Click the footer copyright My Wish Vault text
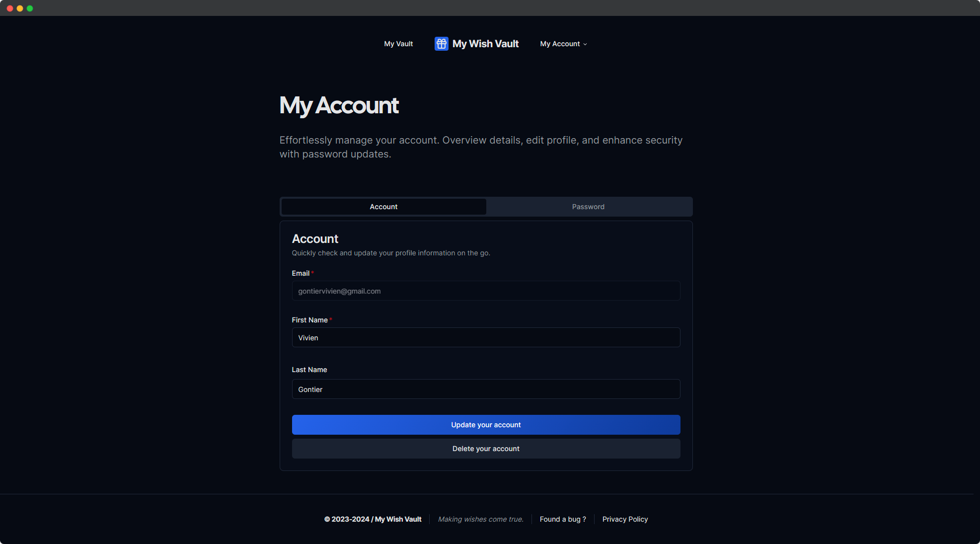This screenshot has height=544, width=980. [x=373, y=519]
